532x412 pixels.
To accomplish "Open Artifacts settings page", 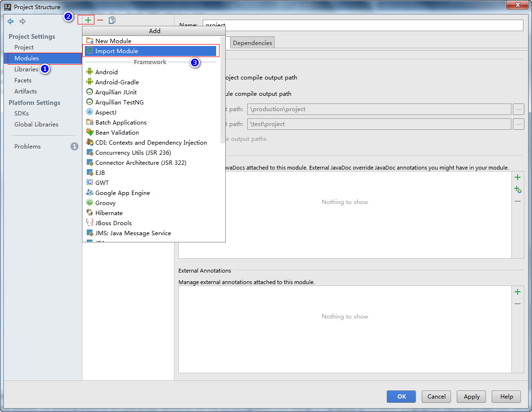I will pos(25,91).
